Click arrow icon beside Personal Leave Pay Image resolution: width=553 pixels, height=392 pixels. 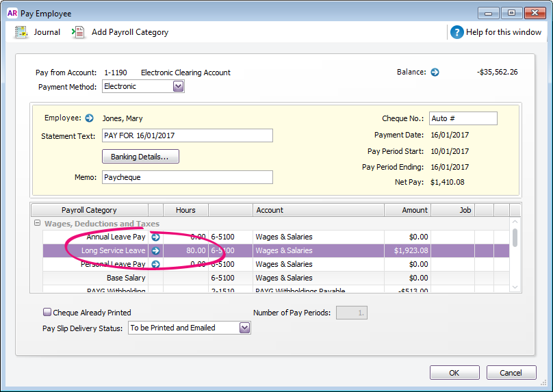click(x=155, y=265)
